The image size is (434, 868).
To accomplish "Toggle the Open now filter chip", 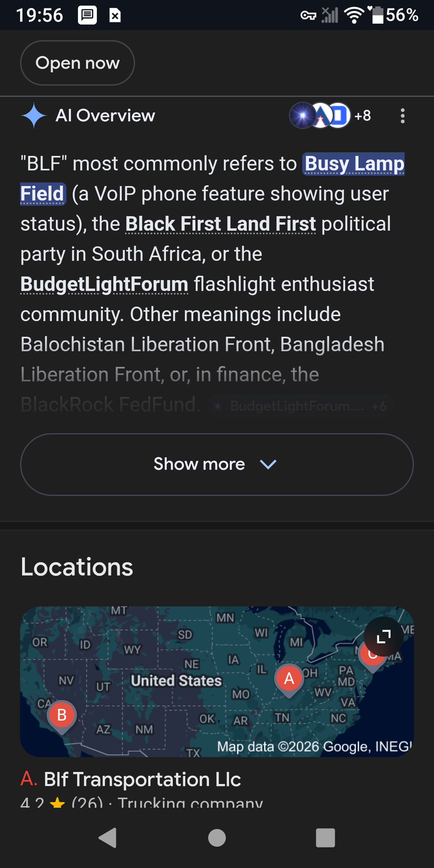I will pos(78,63).
